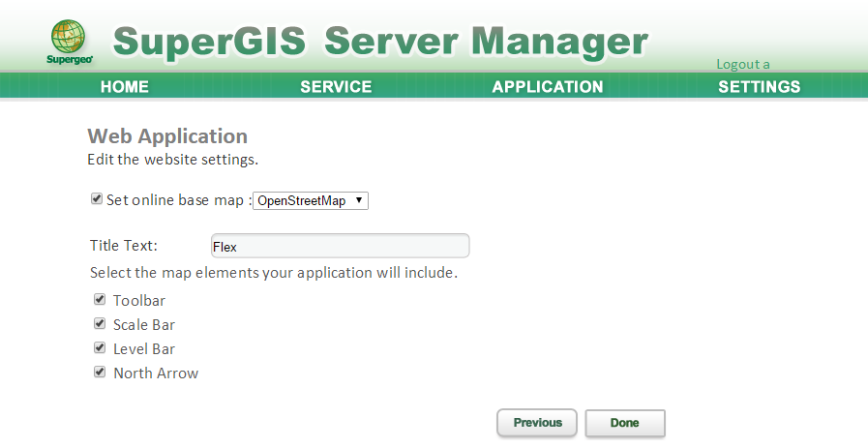Click the "Edit the website settings." subtitle
The height and width of the screenshot is (448, 868).
point(172,160)
